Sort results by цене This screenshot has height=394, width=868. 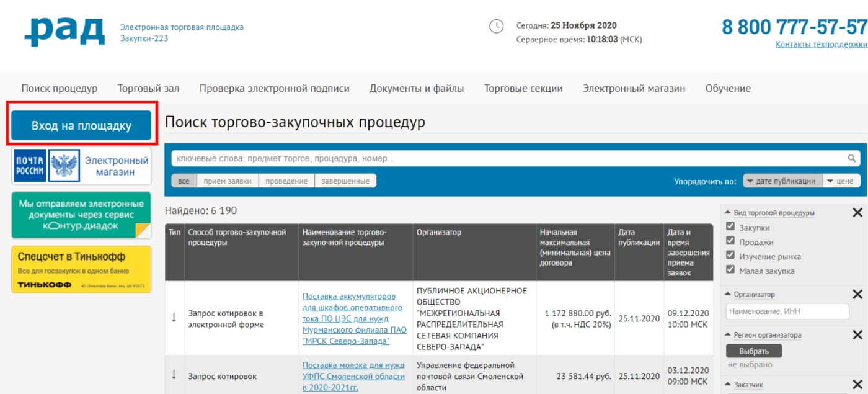click(842, 181)
